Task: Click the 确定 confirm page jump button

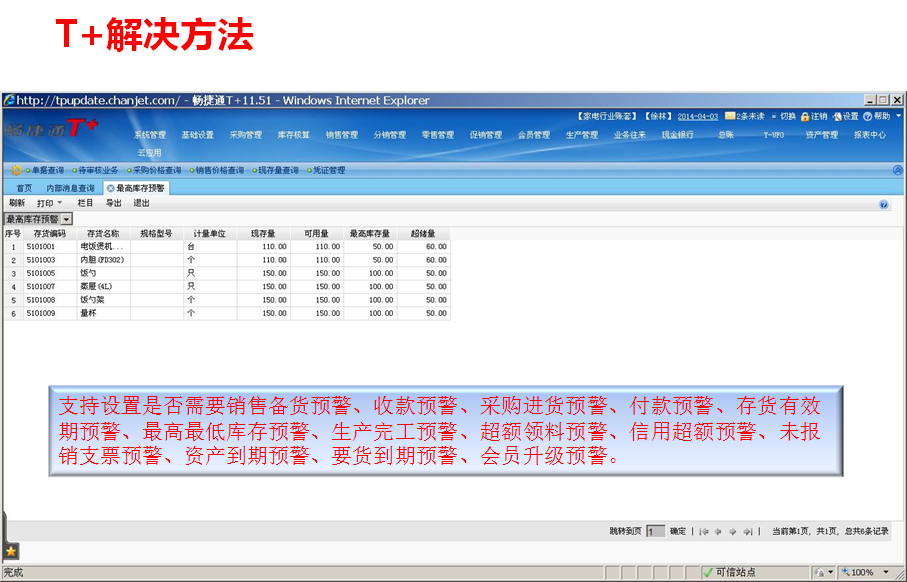Action: (678, 531)
